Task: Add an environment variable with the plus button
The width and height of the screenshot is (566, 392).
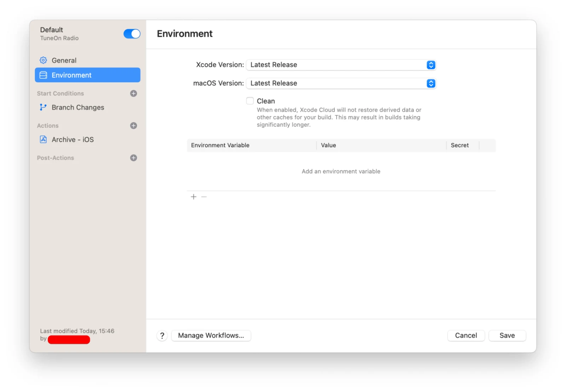Action: point(194,197)
